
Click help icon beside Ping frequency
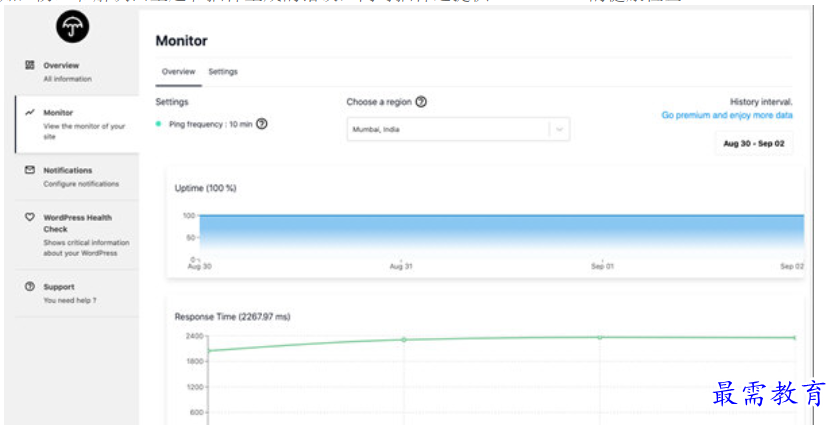[x=262, y=124]
